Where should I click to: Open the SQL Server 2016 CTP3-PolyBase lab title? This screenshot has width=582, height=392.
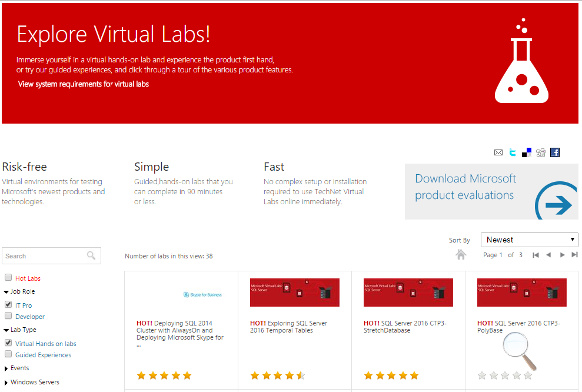(x=518, y=327)
